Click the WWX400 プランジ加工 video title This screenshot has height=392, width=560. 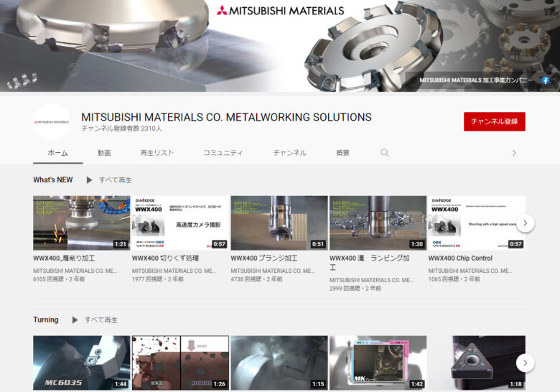click(264, 258)
